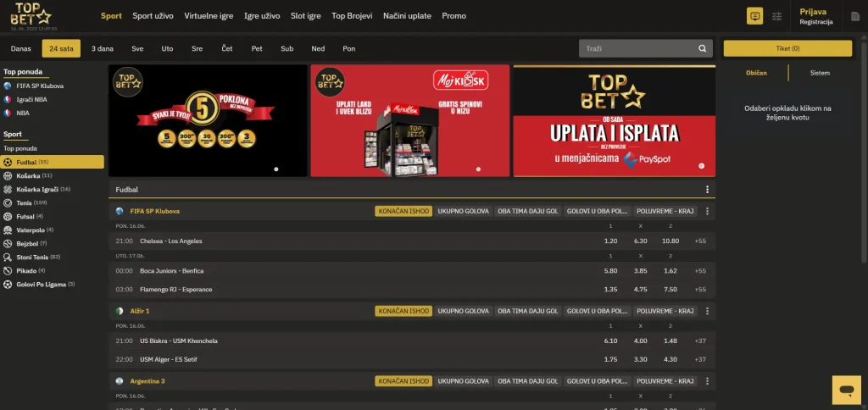Open the Tiket (0) button
The height and width of the screenshot is (410, 868).
click(x=787, y=48)
